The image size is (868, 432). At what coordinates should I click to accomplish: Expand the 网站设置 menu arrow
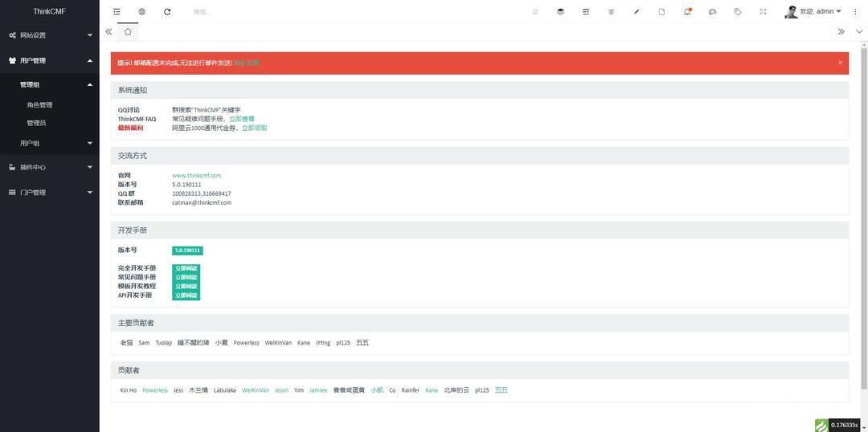click(x=90, y=35)
